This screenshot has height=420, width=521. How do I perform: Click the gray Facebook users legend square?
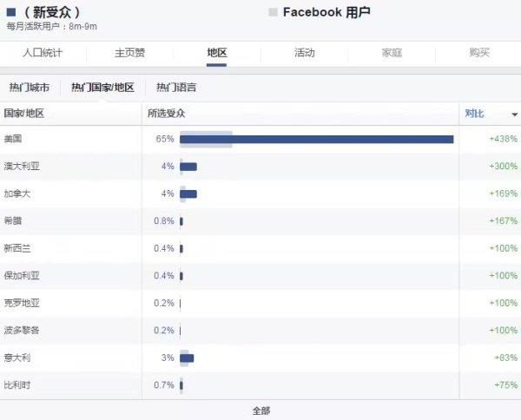tap(273, 12)
